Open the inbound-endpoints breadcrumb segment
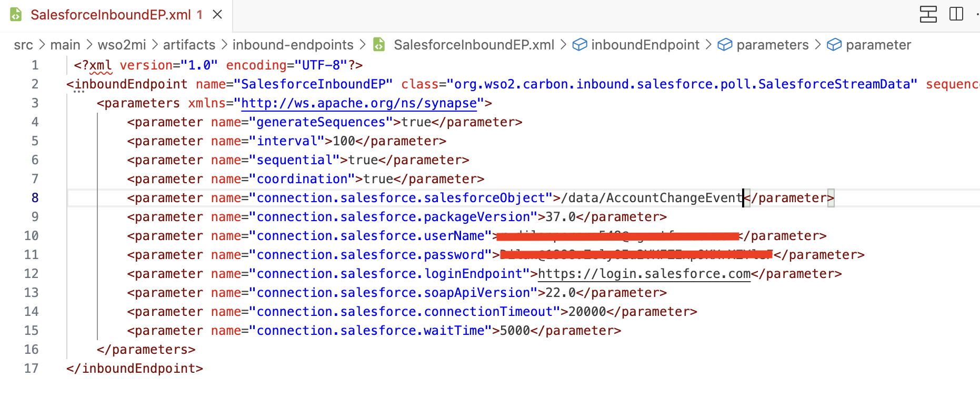Image resolution: width=980 pixels, height=397 pixels. coord(293,45)
